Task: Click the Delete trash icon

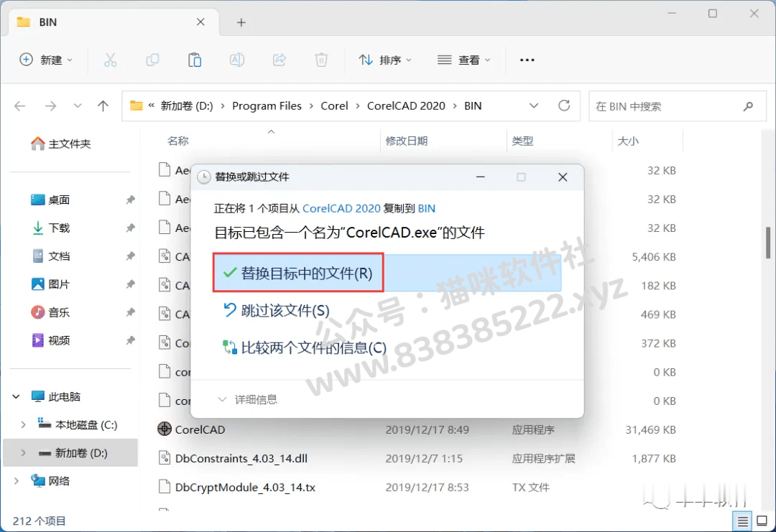Action: [x=321, y=60]
